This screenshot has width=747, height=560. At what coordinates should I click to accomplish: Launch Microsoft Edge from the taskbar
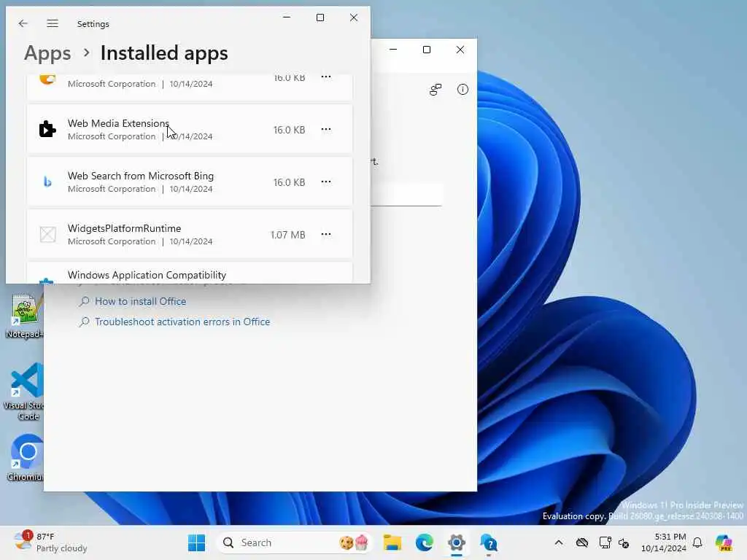click(x=424, y=542)
